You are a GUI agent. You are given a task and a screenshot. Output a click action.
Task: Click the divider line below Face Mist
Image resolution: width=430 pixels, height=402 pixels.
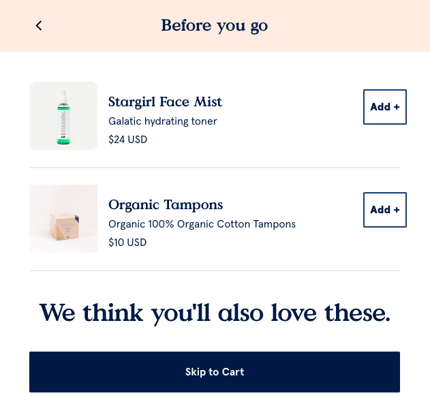pos(214,168)
